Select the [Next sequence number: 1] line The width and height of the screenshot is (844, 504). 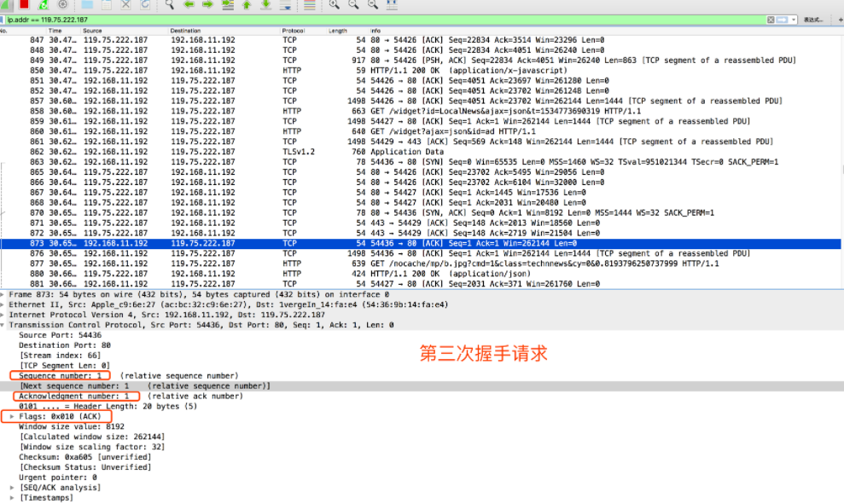(144, 386)
